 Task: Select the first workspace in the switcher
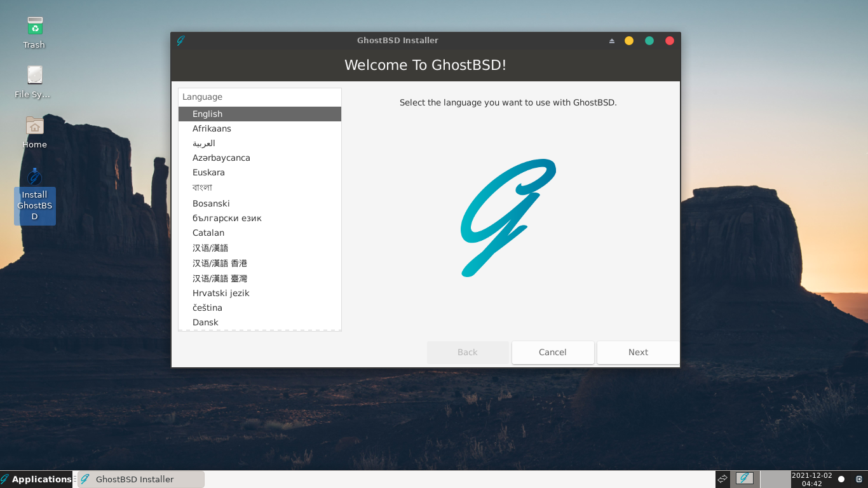[x=745, y=478]
